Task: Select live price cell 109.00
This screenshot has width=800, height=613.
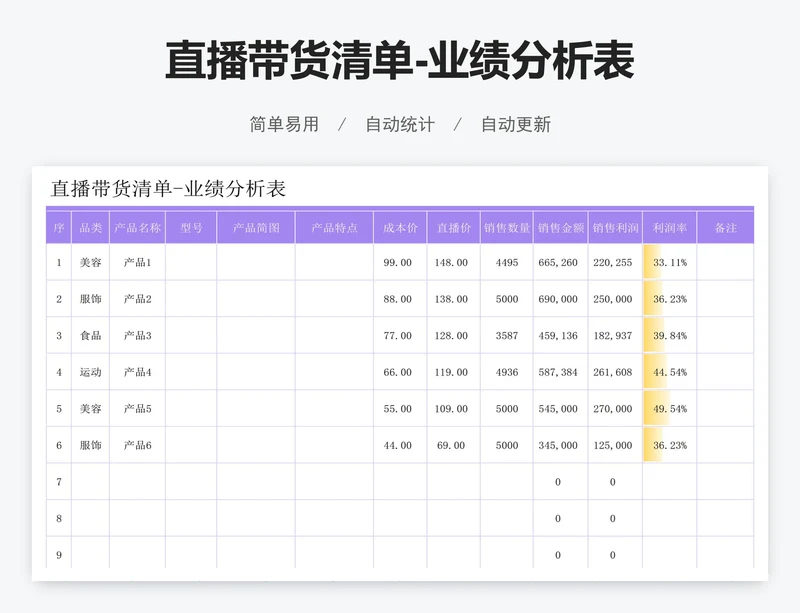Action: [454, 409]
